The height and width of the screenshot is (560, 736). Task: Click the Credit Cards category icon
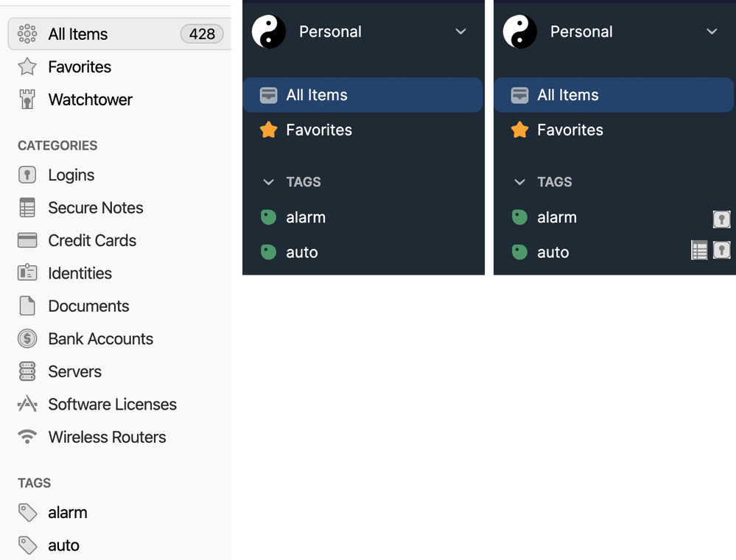(27, 240)
